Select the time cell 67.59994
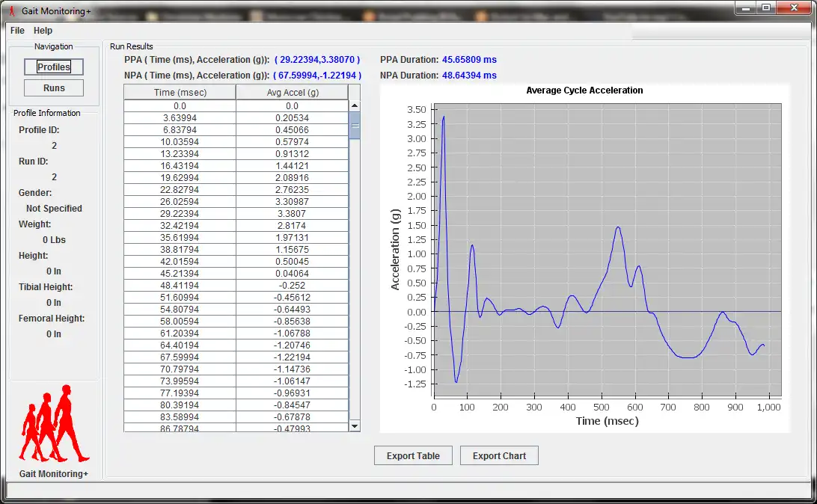 pos(180,357)
